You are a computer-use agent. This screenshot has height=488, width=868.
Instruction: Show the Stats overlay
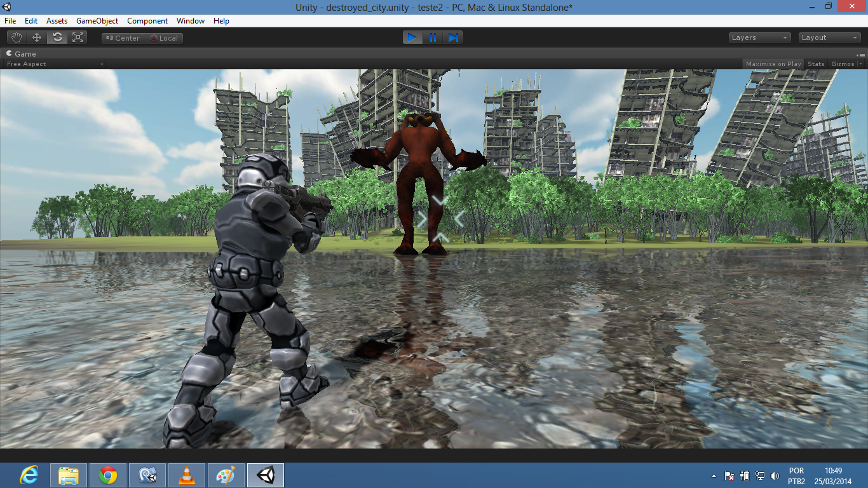[816, 64]
